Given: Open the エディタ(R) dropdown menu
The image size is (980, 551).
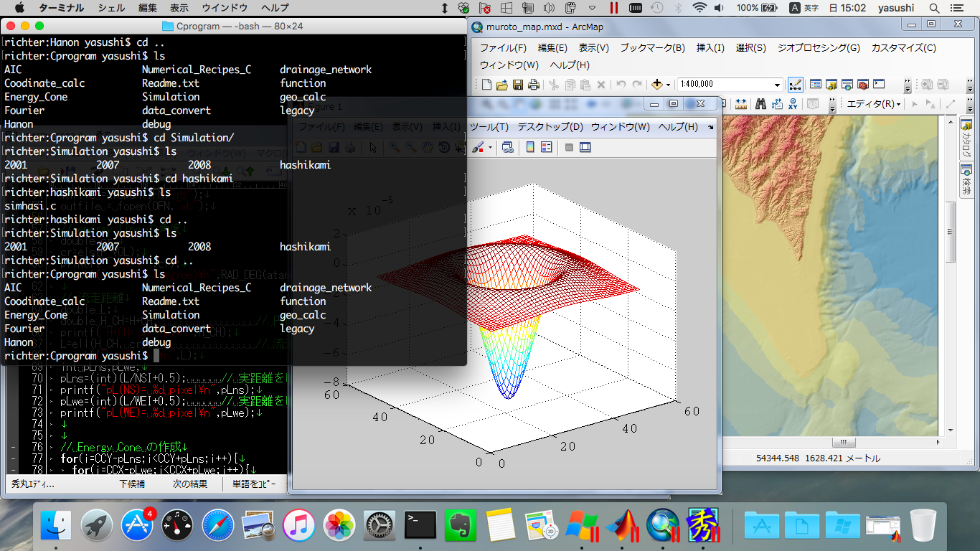Looking at the screenshot, I should point(873,104).
